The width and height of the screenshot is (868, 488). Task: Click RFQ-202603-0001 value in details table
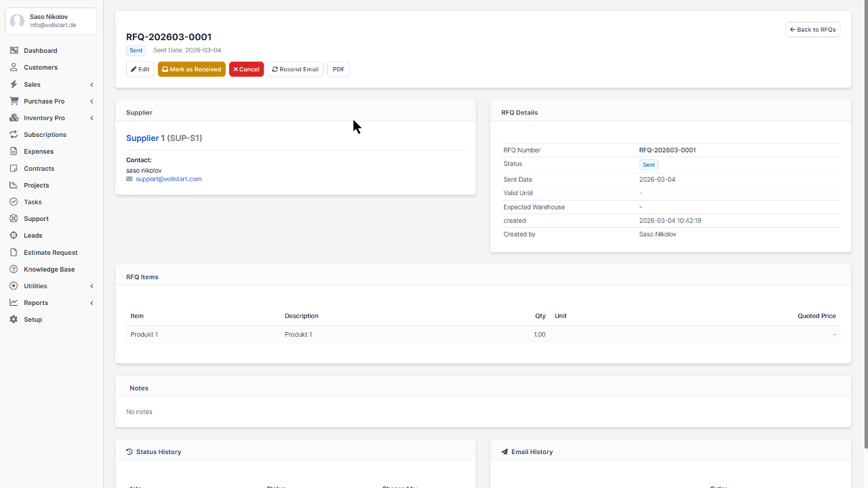coord(667,150)
